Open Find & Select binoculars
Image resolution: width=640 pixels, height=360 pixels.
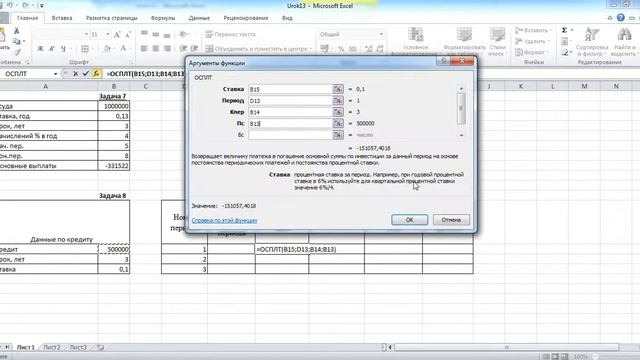pyautogui.click(x=624, y=41)
